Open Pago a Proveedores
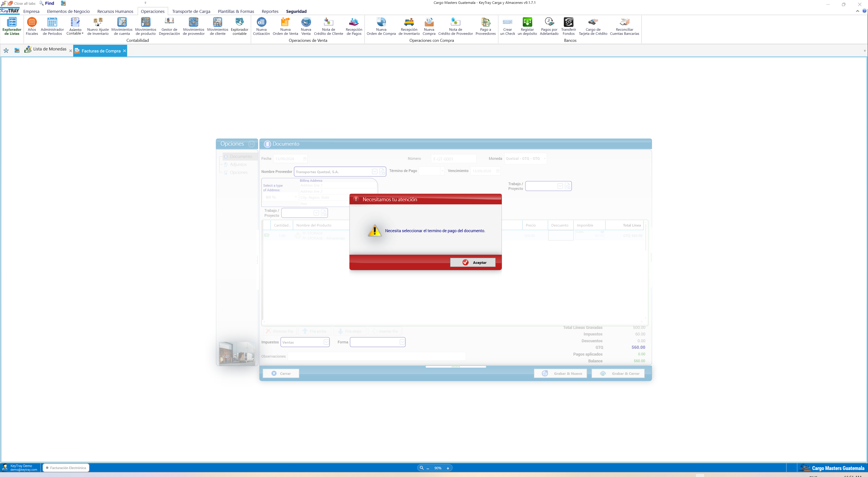This screenshot has height=477, width=868. click(x=486, y=26)
